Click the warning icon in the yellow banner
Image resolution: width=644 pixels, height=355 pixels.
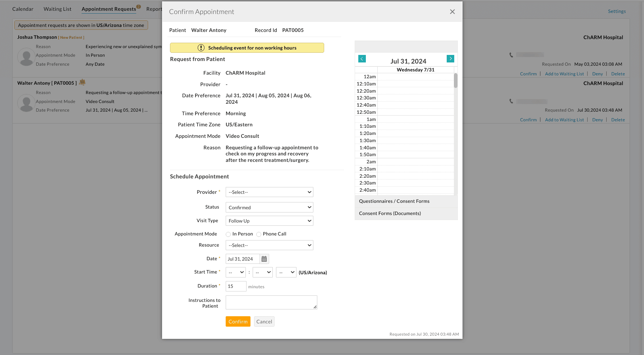(201, 48)
